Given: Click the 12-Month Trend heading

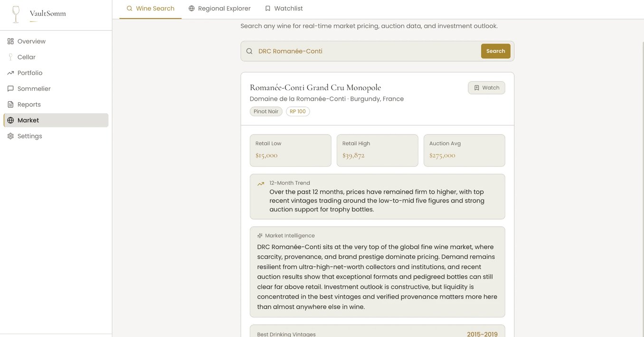Looking at the screenshot, I should 290,183.
